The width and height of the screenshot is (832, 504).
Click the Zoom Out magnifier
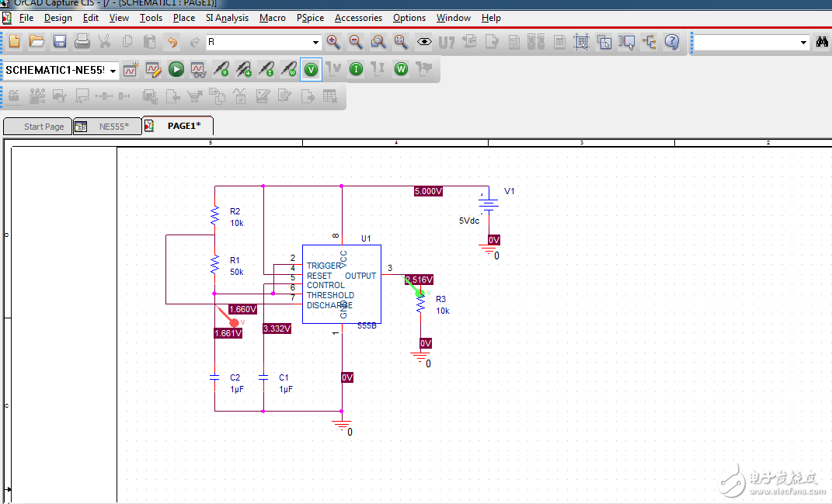pyautogui.click(x=356, y=42)
